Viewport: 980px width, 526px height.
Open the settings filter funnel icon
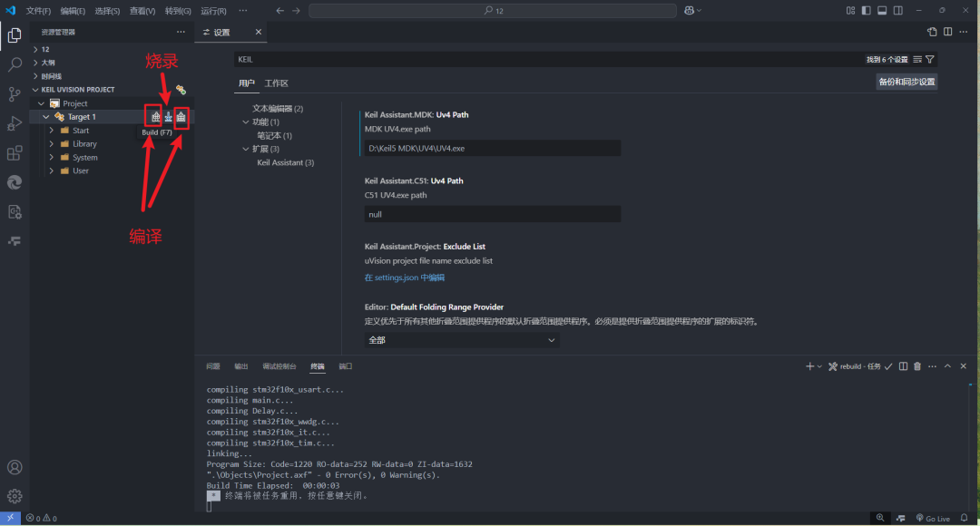click(930, 59)
